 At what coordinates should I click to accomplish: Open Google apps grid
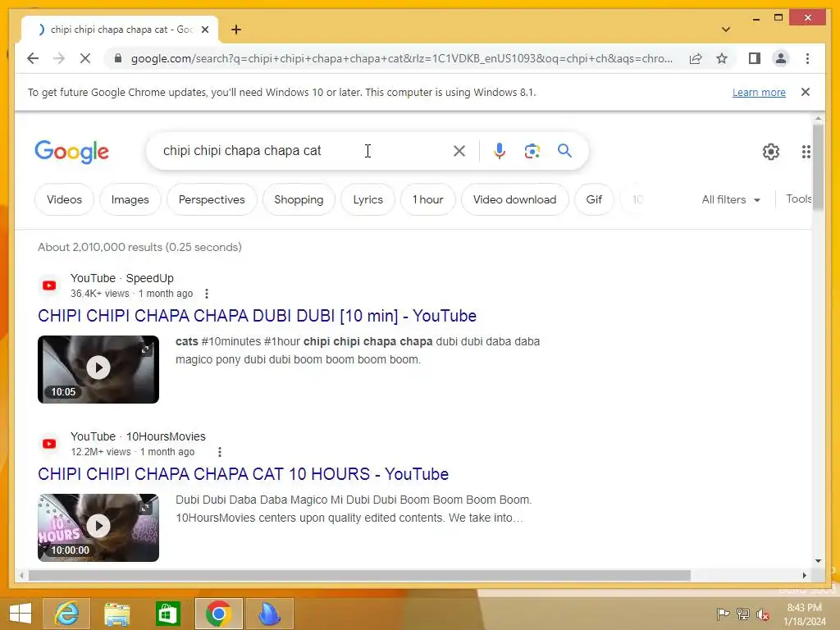point(806,152)
